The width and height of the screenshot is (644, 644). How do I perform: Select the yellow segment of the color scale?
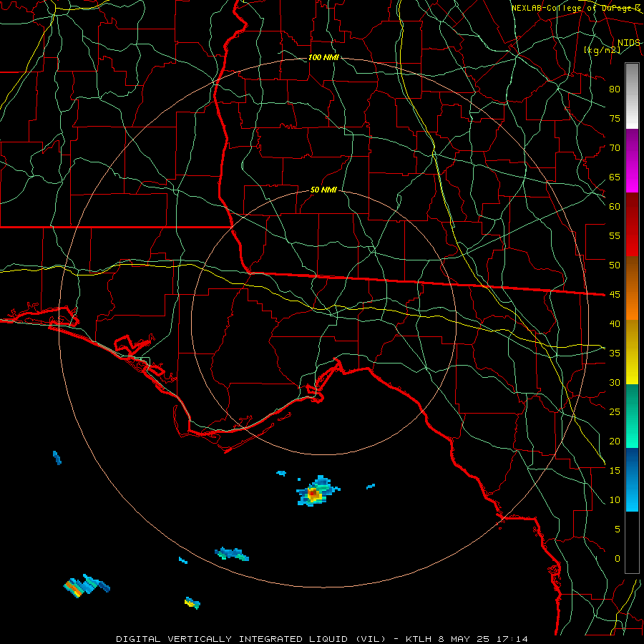(632, 352)
